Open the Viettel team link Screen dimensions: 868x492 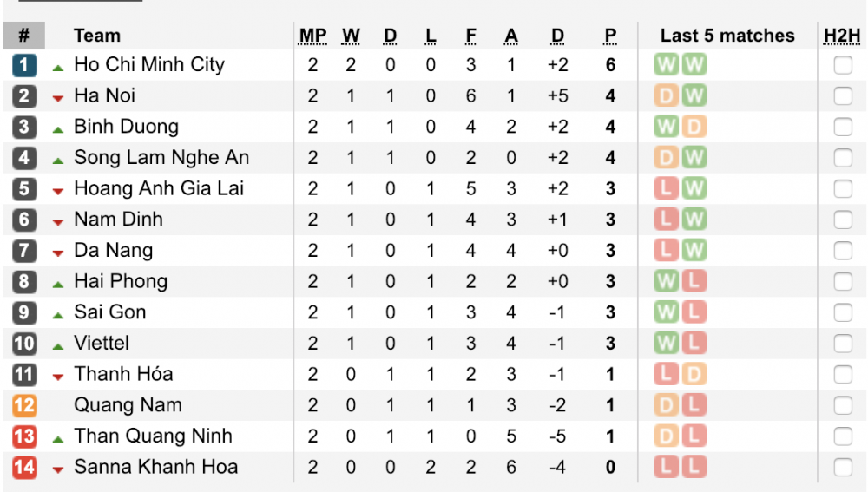click(102, 344)
